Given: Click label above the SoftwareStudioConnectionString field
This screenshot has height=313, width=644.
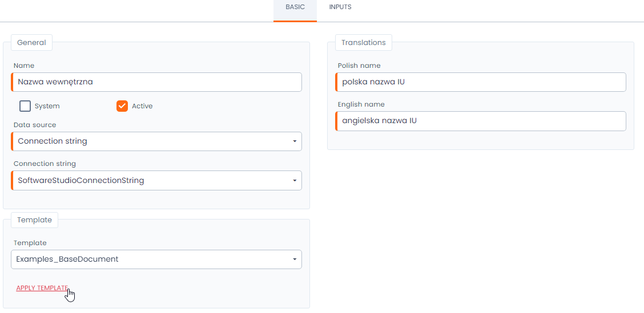Looking at the screenshot, I should [45, 164].
